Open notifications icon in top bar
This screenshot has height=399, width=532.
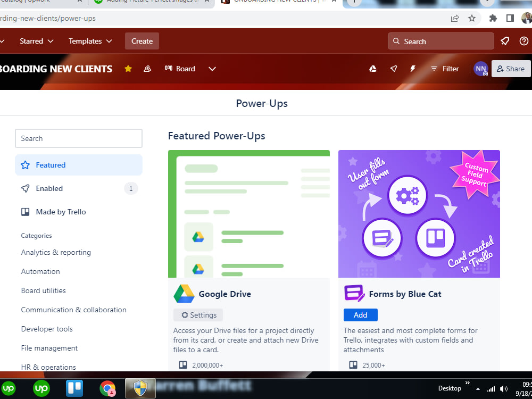(505, 41)
